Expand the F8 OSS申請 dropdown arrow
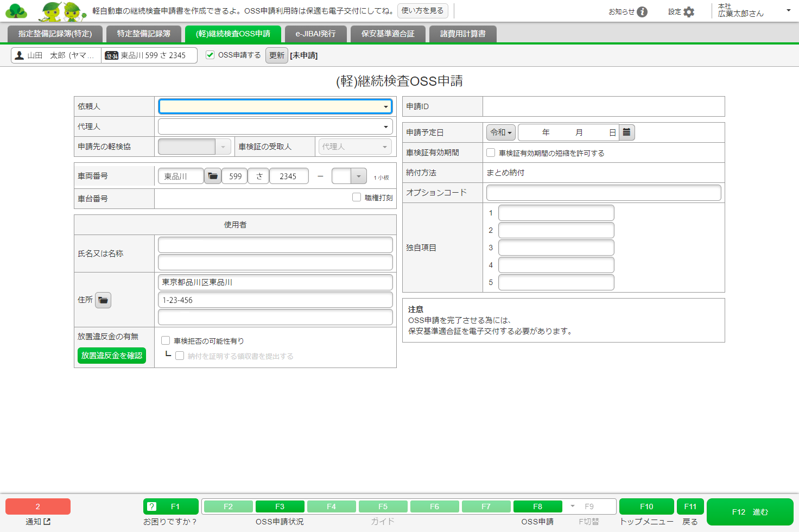 (572, 506)
